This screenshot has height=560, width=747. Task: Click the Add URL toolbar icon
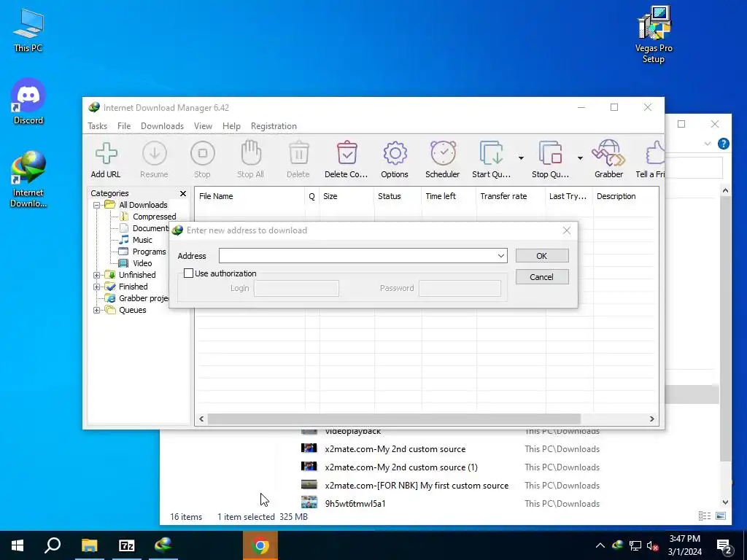[106, 153]
